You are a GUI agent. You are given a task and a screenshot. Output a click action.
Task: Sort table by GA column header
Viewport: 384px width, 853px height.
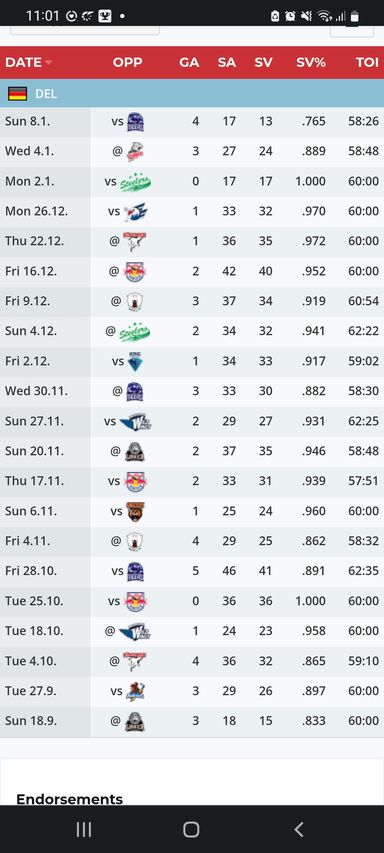tap(189, 63)
